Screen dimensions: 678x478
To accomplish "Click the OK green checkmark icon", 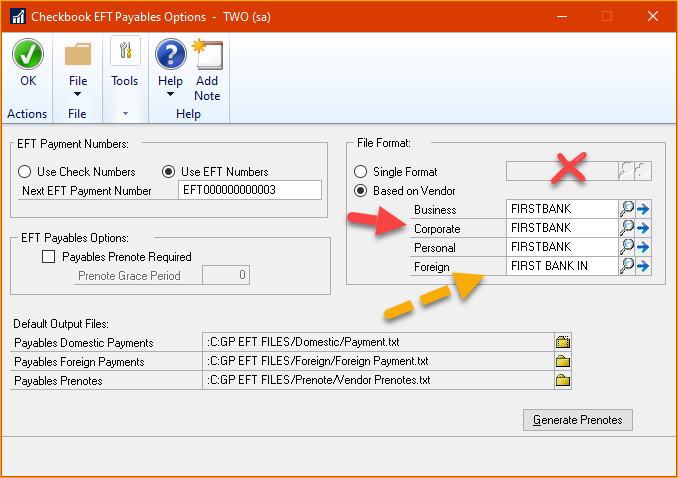I will pyautogui.click(x=28, y=54).
